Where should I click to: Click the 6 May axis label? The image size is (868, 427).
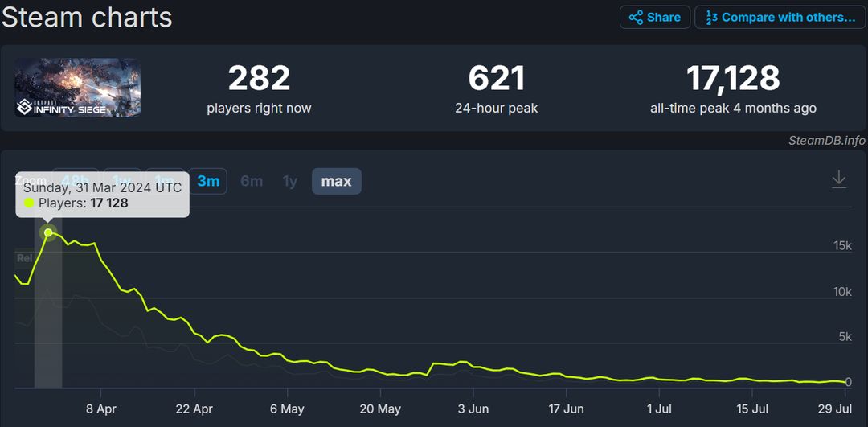coord(287,409)
